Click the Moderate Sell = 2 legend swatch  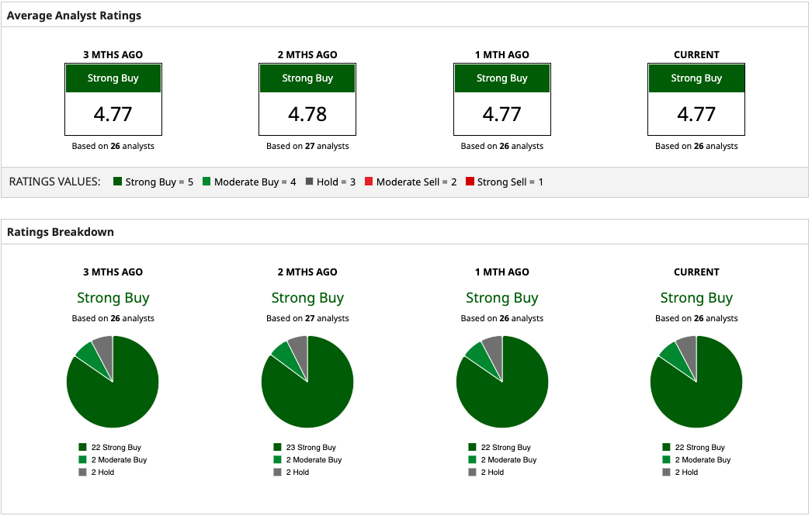[369, 181]
